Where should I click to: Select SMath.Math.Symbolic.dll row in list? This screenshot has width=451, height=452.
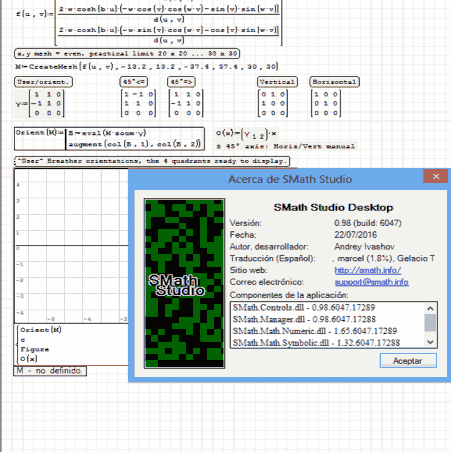(x=316, y=343)
